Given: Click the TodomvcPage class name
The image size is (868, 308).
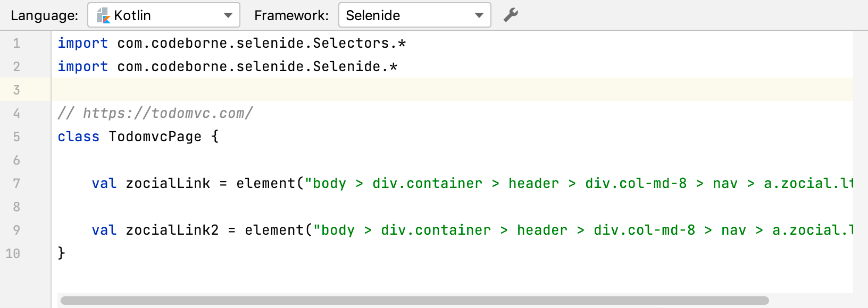Looking at the screenshot, I should click(x=155, y=136).
